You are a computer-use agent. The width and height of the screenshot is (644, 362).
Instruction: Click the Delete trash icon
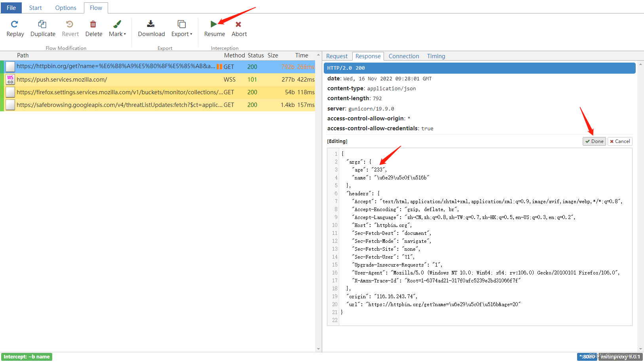(x=93, y=24)
